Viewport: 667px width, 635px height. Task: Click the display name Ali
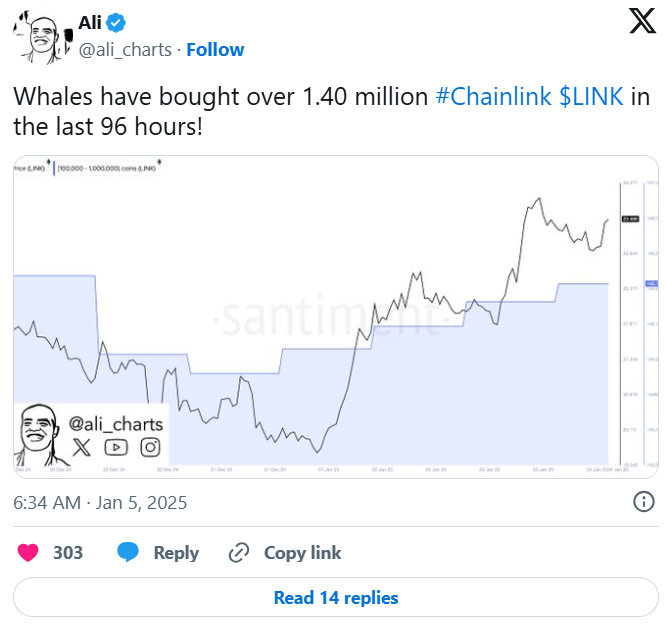coord(91,23)
